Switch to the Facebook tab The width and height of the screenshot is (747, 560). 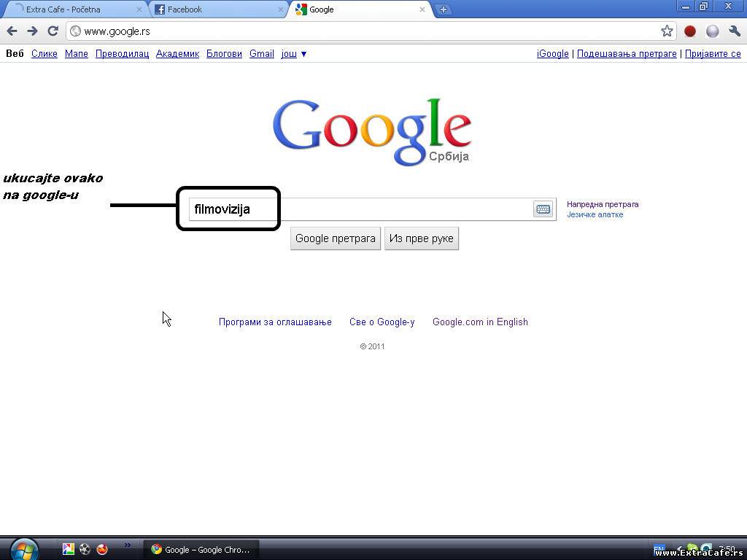point(212,9)
